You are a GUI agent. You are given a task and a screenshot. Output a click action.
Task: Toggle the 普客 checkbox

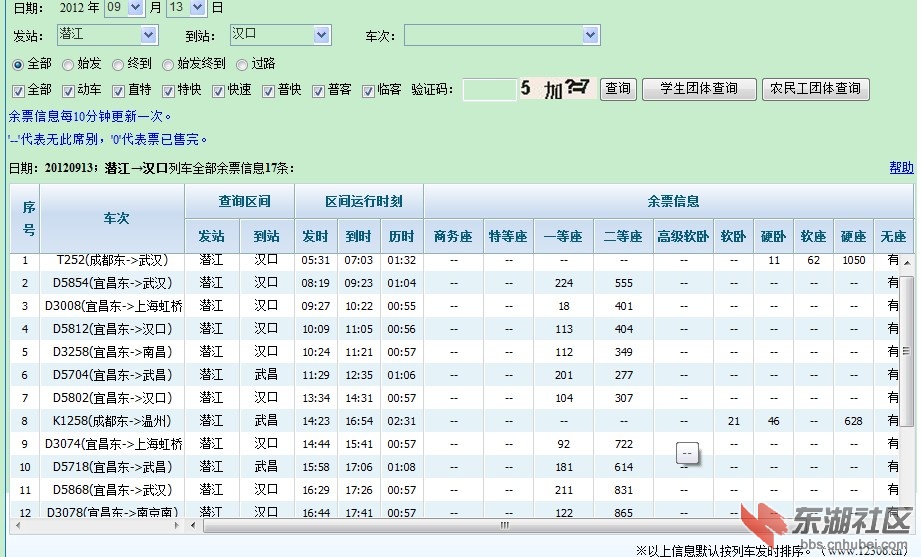318,91
